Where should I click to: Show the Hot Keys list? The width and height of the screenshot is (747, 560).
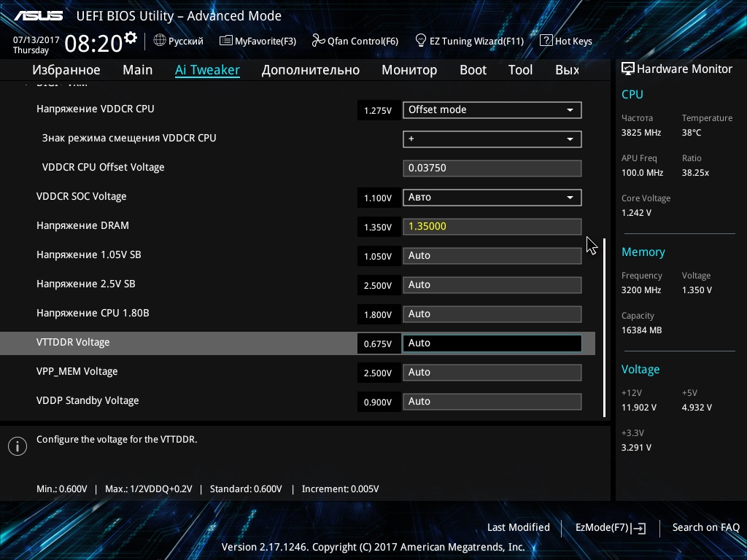(x=566, y=41)
